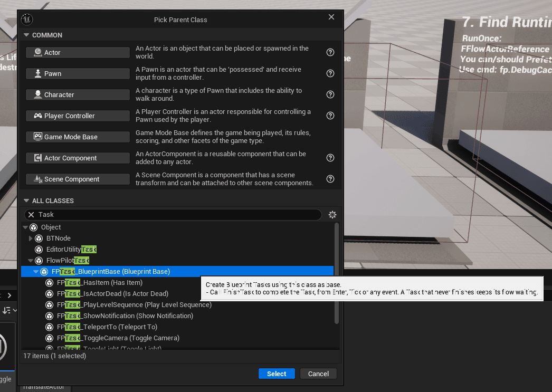Open help for Character class

[330, 94]
